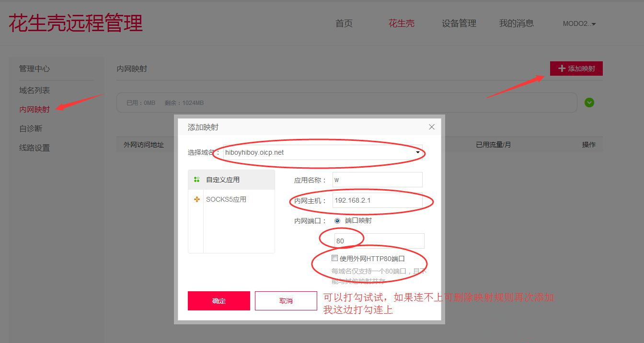Click the 剩余：1024MB text
Image resolution: width=644 pixels, height=343 pixels.
(x=184, y=103)
